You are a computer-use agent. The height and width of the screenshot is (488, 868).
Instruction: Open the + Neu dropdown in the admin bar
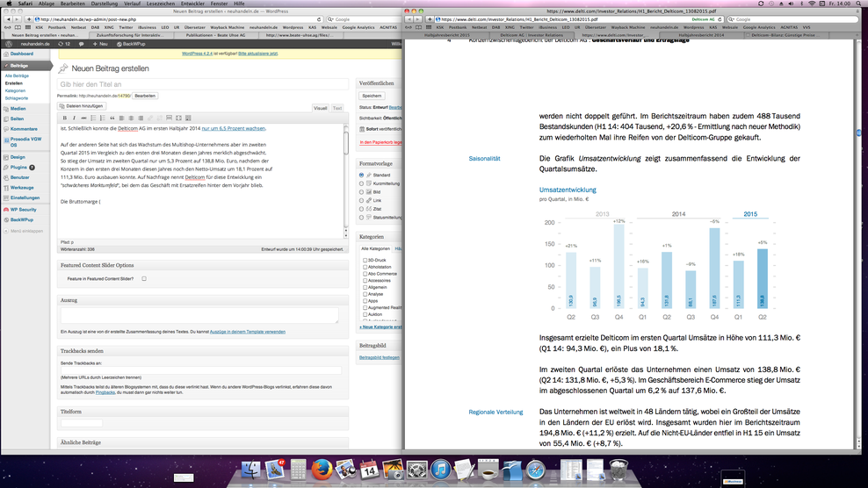click(100, 44)
